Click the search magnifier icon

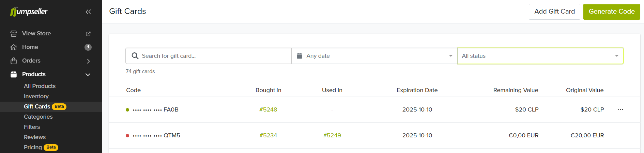[135, 56]
